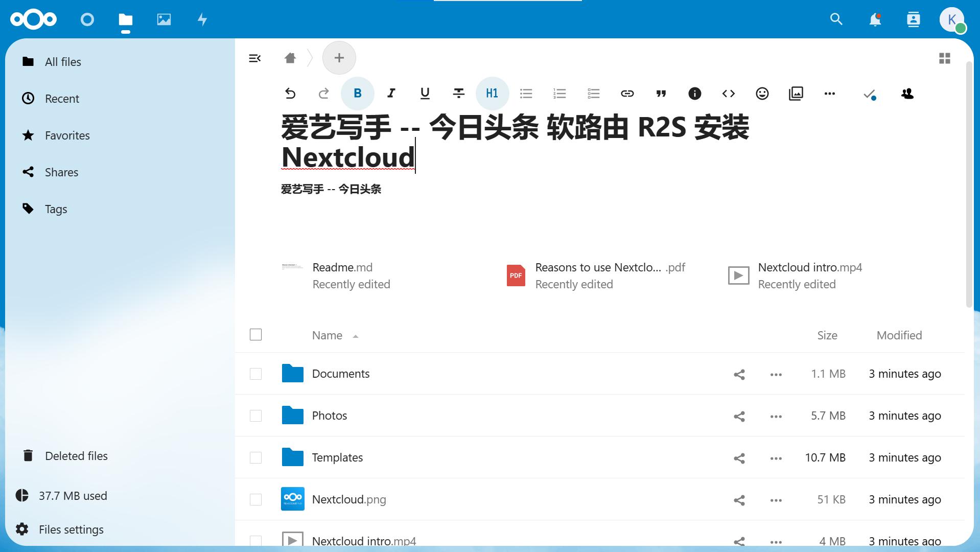This screenshot has height=552, width=980.
Task: Check the Documents folder checkbox
Action: 255,374
